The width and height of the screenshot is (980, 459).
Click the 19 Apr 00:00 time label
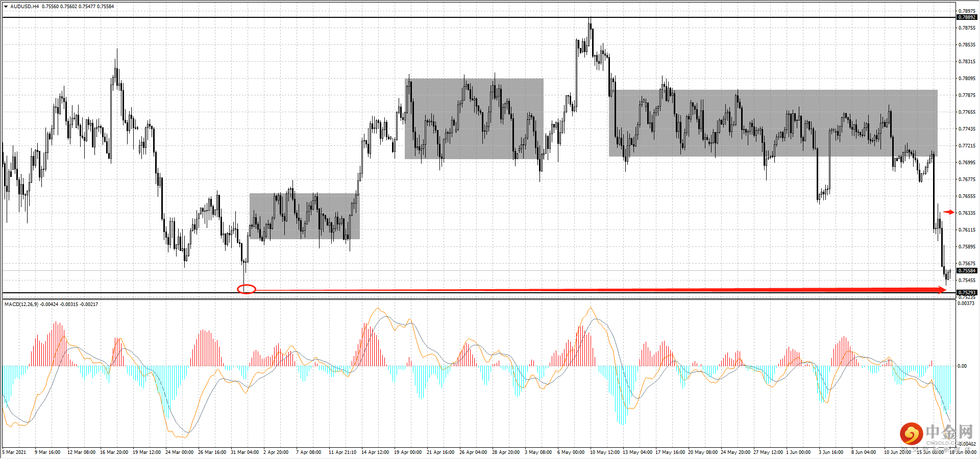pyautogui.click(x=408, y=452)
